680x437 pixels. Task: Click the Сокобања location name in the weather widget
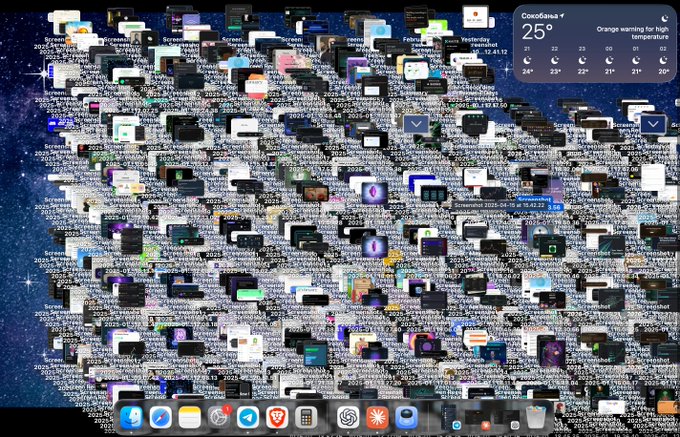pos(539,16)
